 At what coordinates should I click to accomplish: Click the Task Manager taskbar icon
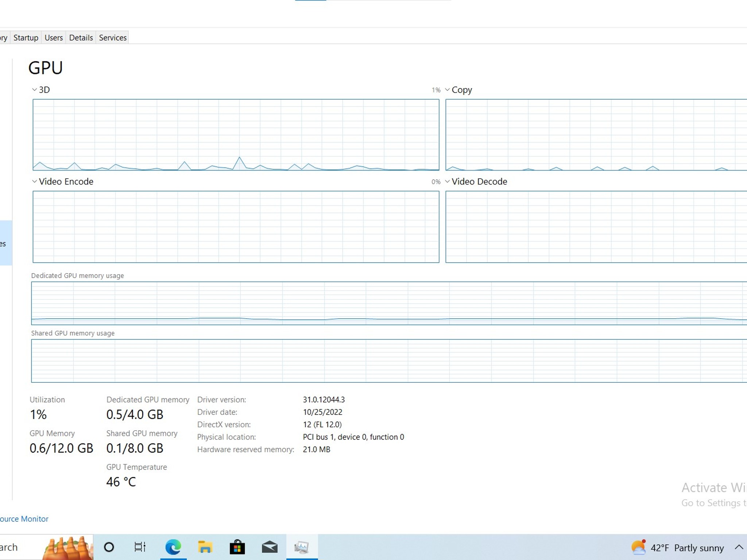[302, 547]
